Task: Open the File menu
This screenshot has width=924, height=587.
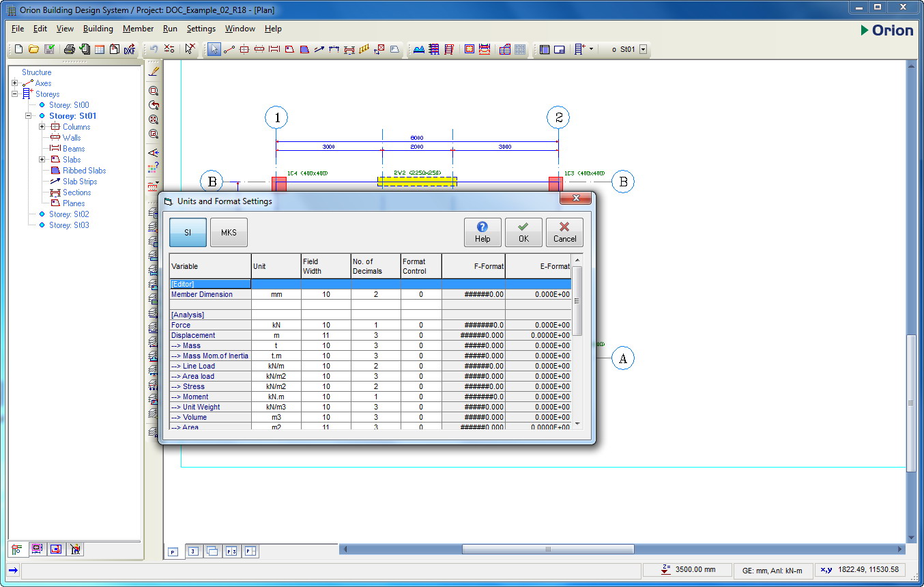Action: pos(18,29)
